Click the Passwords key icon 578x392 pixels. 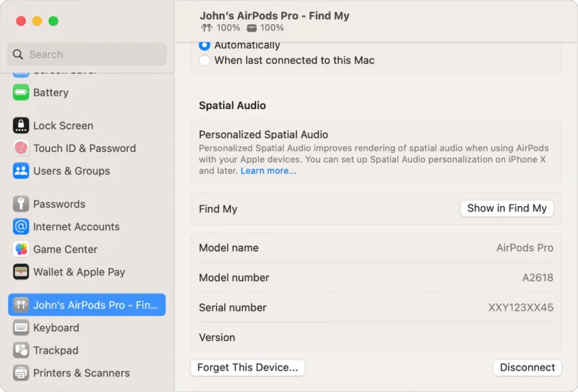[x=21, y=204]
